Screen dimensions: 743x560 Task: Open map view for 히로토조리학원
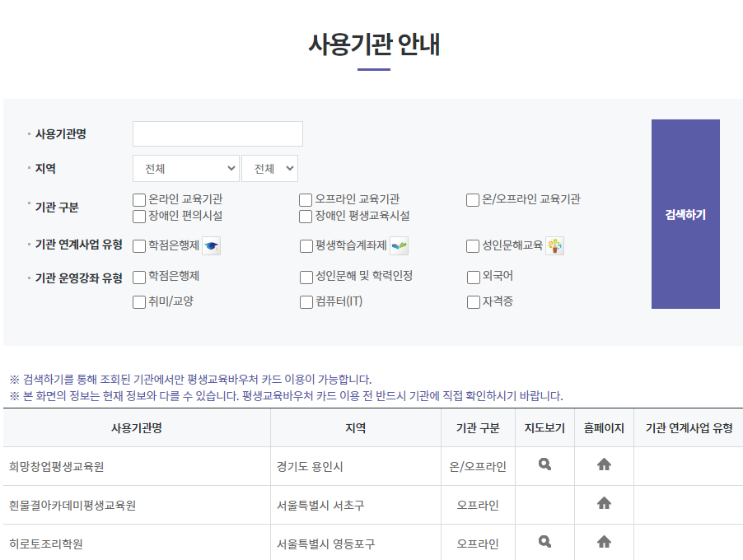click(544, 543)
